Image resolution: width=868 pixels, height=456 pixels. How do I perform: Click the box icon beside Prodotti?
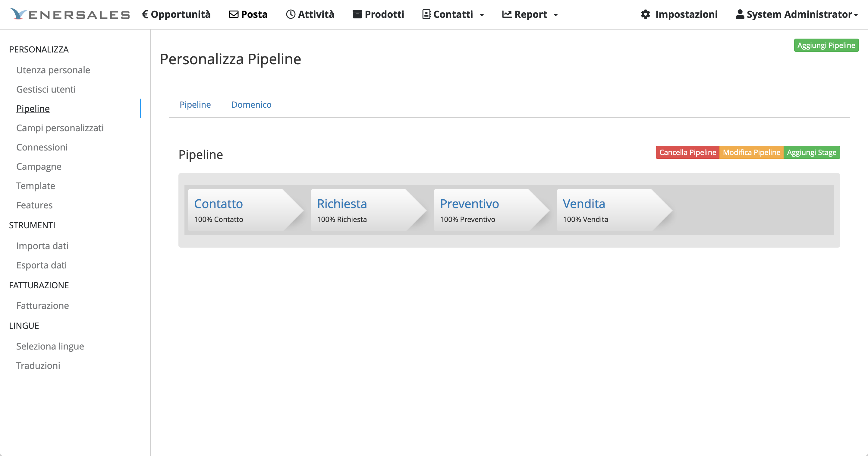click(357, 14)
